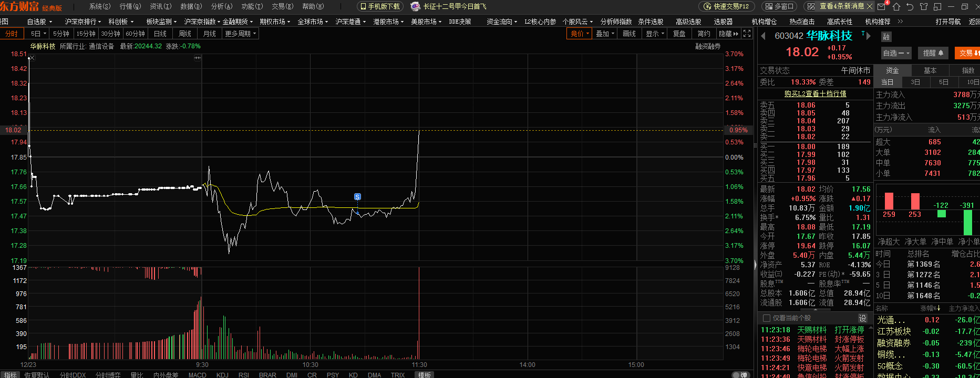Open the 交易(T) menu
The width and height of the screenshot is (980, 378).
click(x=282, y=6)
